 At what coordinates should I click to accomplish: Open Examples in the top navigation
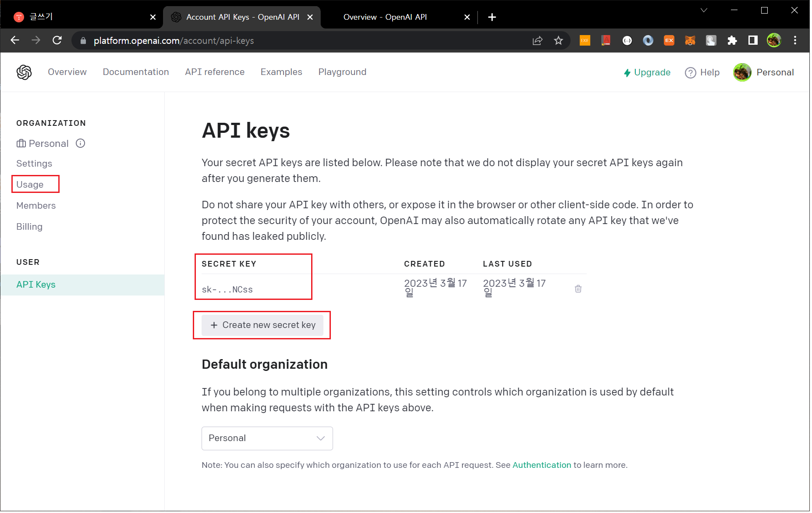pyautogui.click(x=281, y=72)
